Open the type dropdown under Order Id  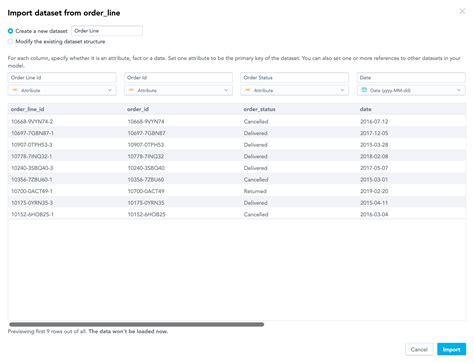click(178, 90)
